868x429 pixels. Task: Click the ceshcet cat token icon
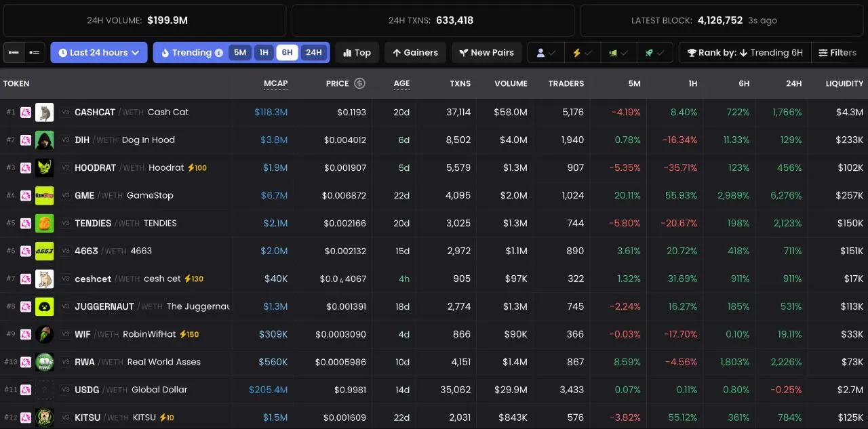point(45,279)
